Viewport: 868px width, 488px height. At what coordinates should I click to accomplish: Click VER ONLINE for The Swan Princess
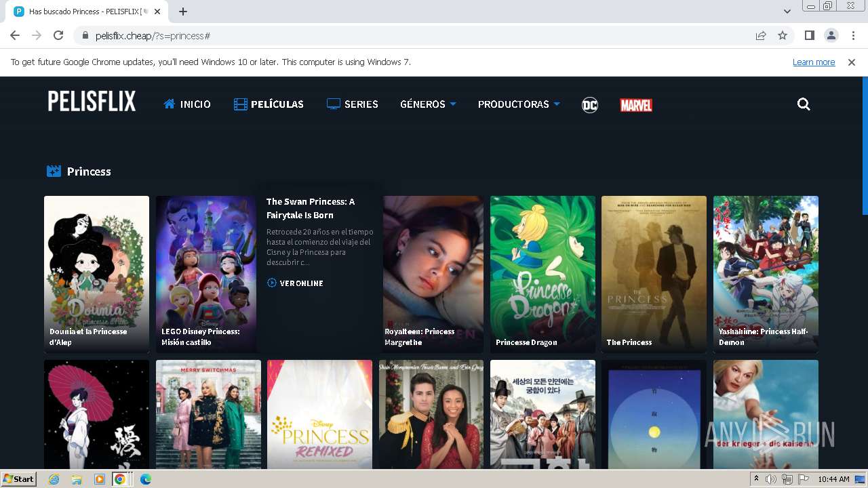point(295,283)
